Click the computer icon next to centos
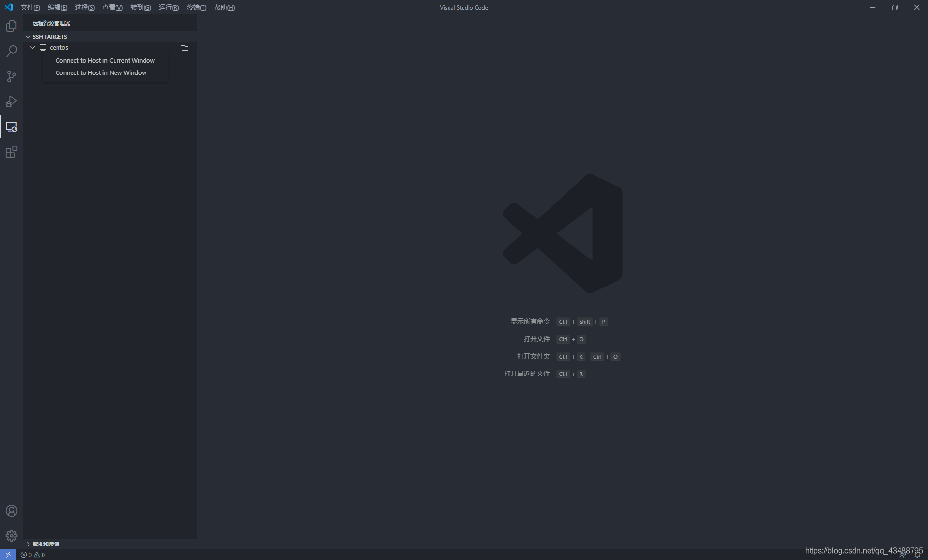 pos(43,47)
